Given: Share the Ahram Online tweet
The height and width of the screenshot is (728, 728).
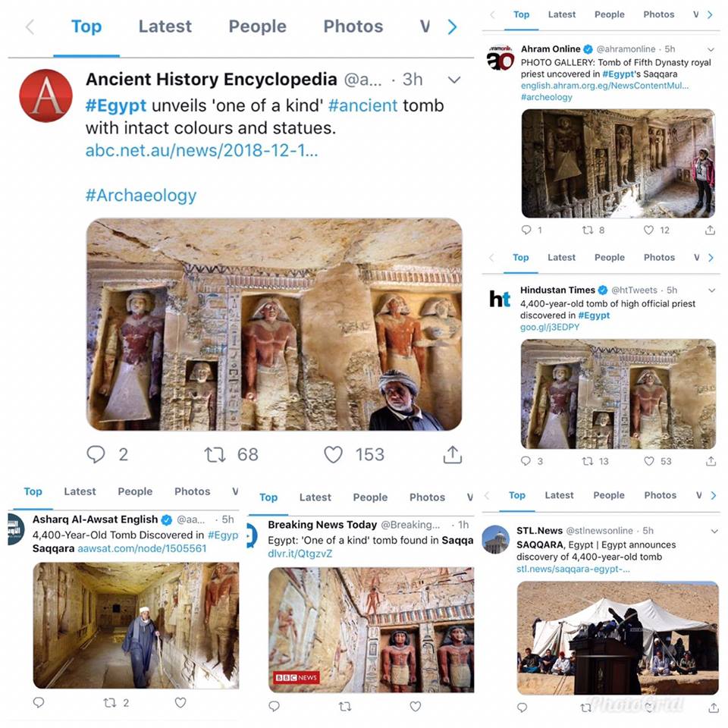Looking at the screenshot, I should click(710, 230).
